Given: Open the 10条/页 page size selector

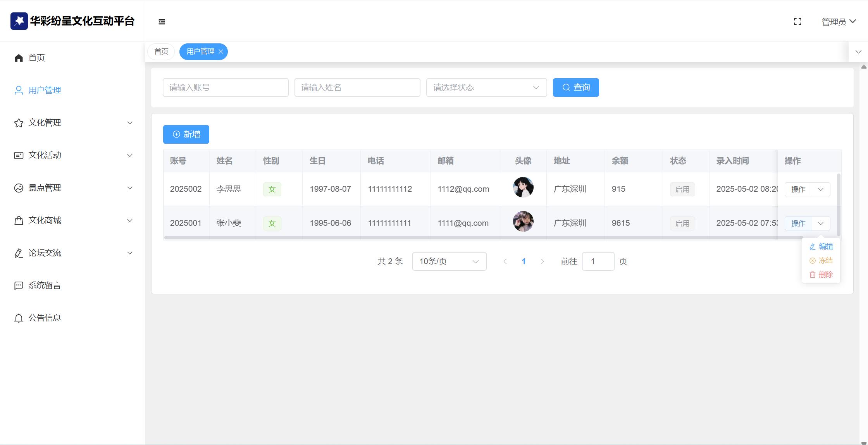Looking at the screenshot, I should pos(449,261).
